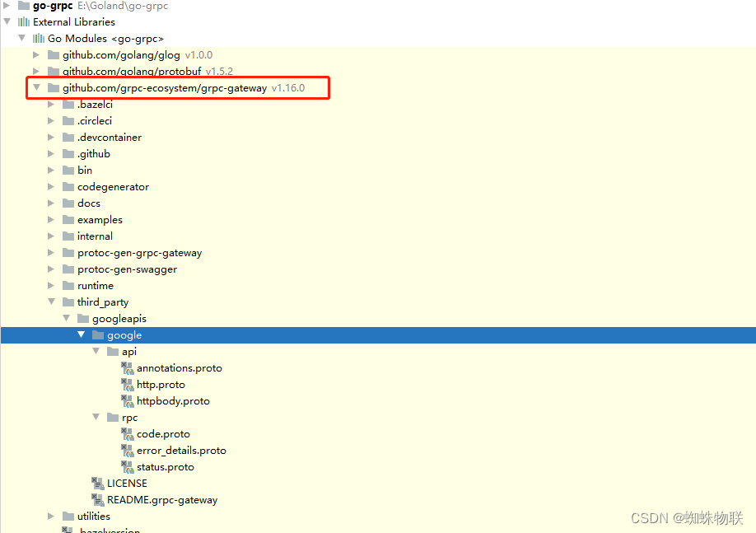Collapse the grpc-gateway module tree
Viewport: 756px width, 533px height.
(x=36, y=88)
